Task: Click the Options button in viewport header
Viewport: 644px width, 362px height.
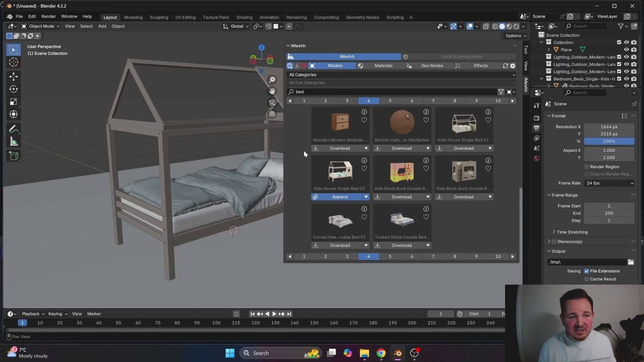Action: pos(516,36)
